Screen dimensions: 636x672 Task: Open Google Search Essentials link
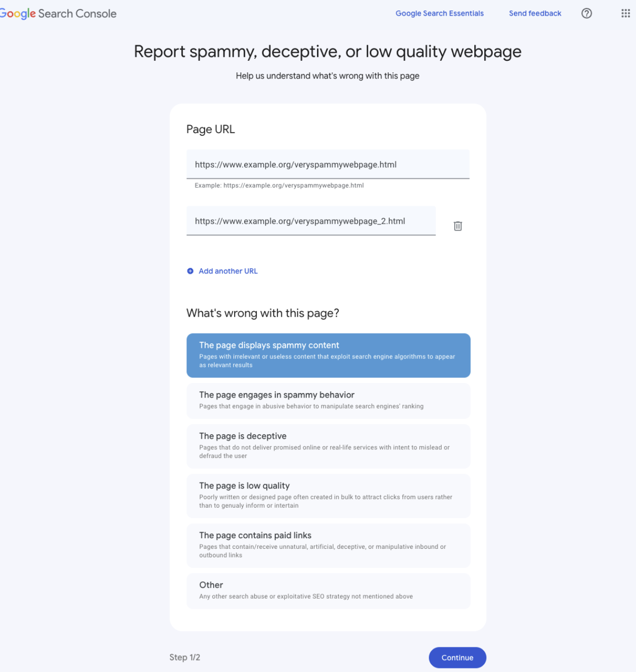pos(439,13)
